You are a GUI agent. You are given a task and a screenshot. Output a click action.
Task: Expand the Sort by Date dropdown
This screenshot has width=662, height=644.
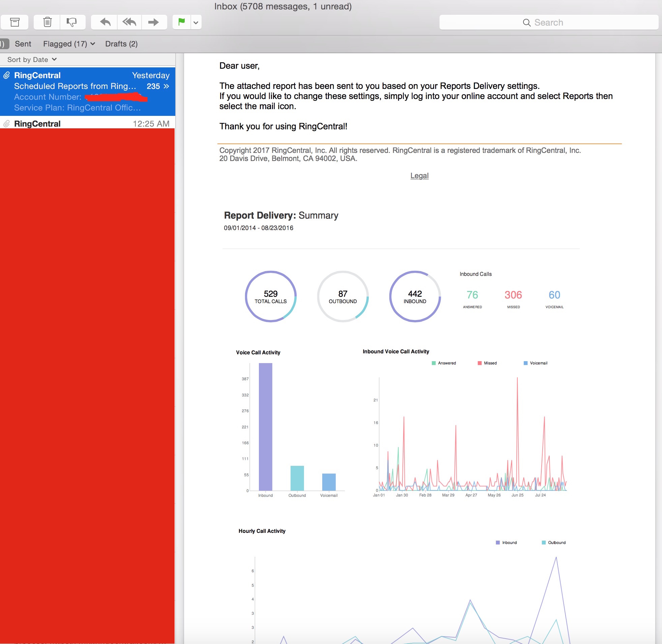32,59
